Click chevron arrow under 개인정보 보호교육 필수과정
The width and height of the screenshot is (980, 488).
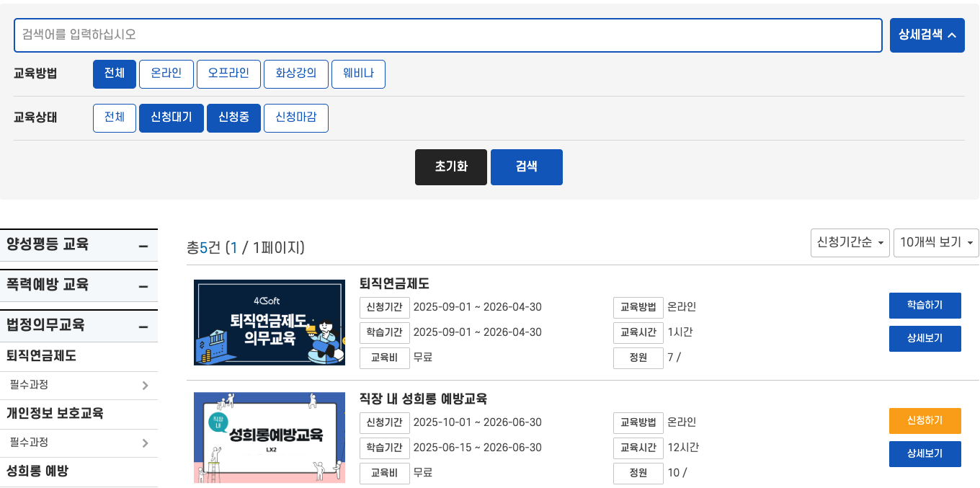coord(145,443)
